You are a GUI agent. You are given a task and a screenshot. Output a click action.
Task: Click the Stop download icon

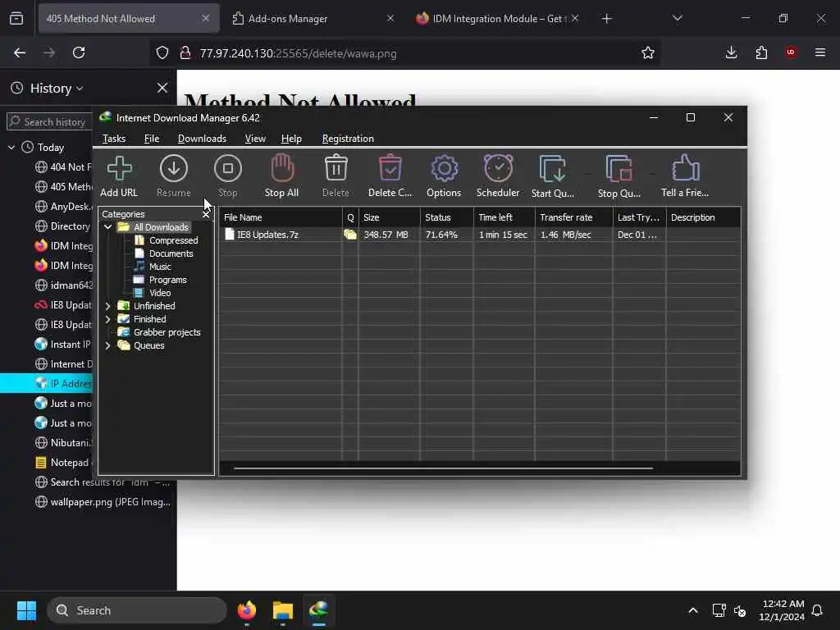[x=228, y=169]
